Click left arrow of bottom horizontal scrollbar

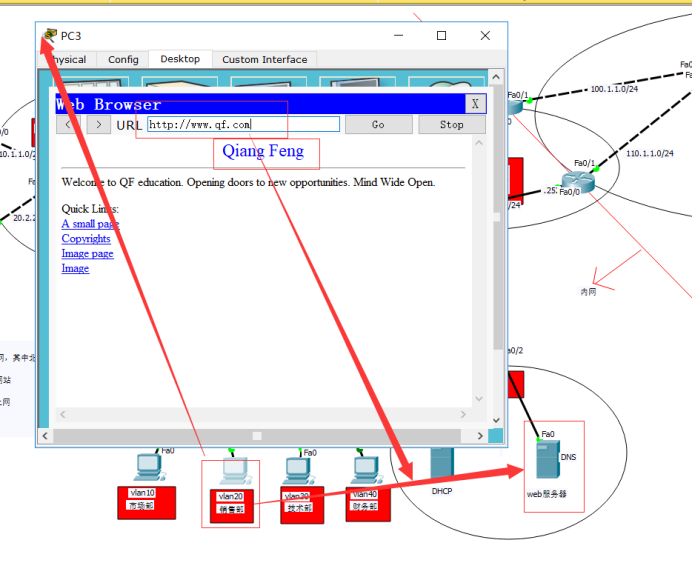coord(45,436)
